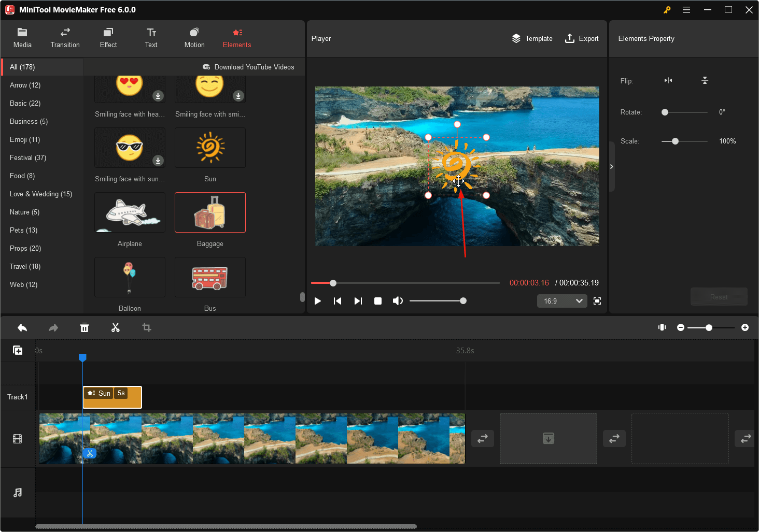The width and height of the screenshot is (759, 532).
Task: Click the Undo icon in the toolbar
Action: 22,327
